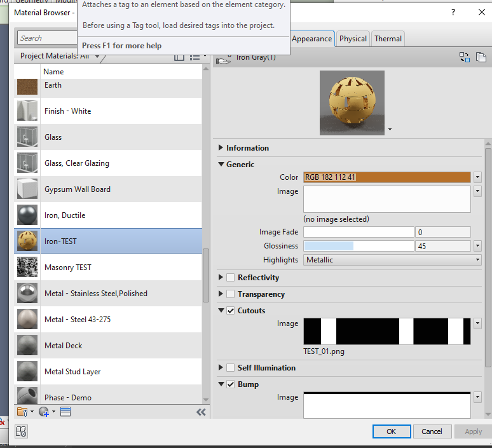Switch to the Physical tab
This screenshot has width=492, height=448.
(x=353, y=39)
